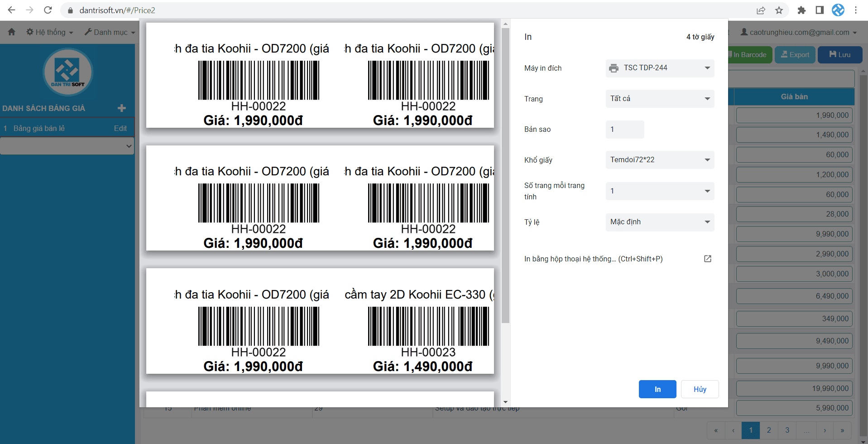Go back to the previous page

click(12, 10)
